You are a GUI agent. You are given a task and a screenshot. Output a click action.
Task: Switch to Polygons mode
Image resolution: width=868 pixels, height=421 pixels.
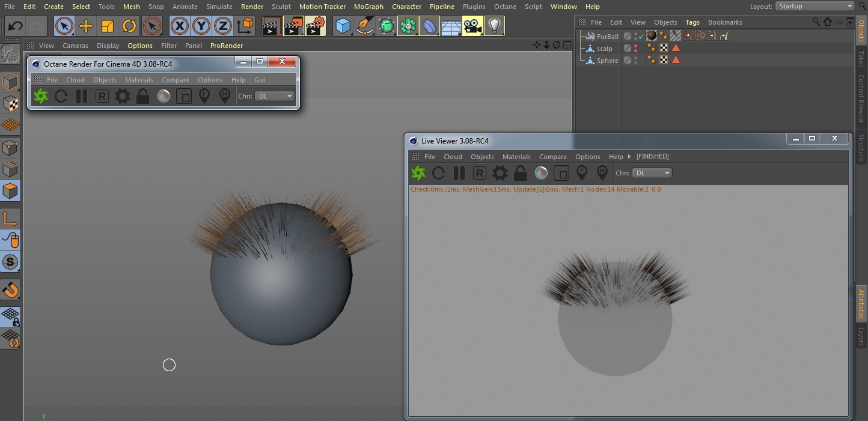coord(11,191)
